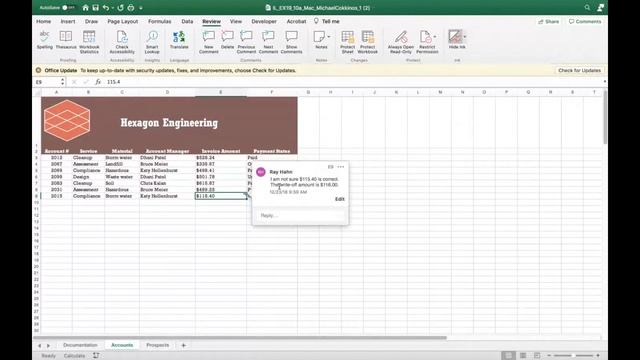
Task: Save the workbook with the disk icon
Action: (x=96, y=8)
